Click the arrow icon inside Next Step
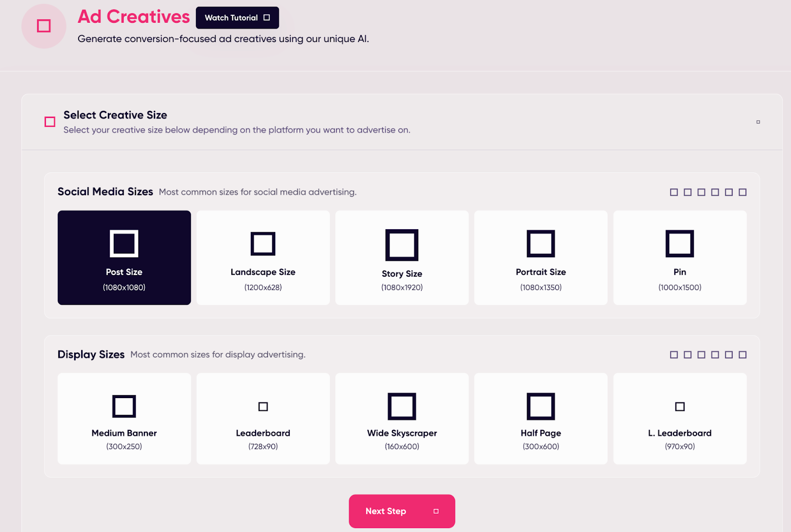791x532 pixels. tap(436, 511)
